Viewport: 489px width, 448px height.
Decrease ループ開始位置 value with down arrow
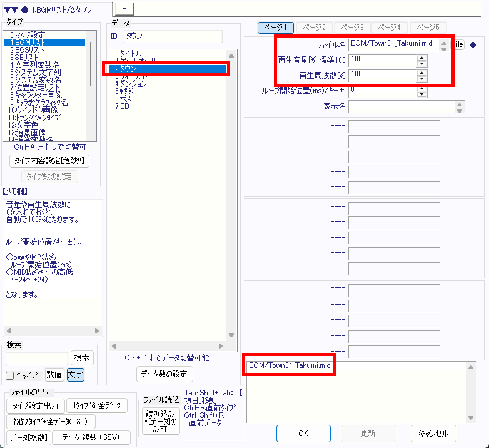click(x=421, y=94)
